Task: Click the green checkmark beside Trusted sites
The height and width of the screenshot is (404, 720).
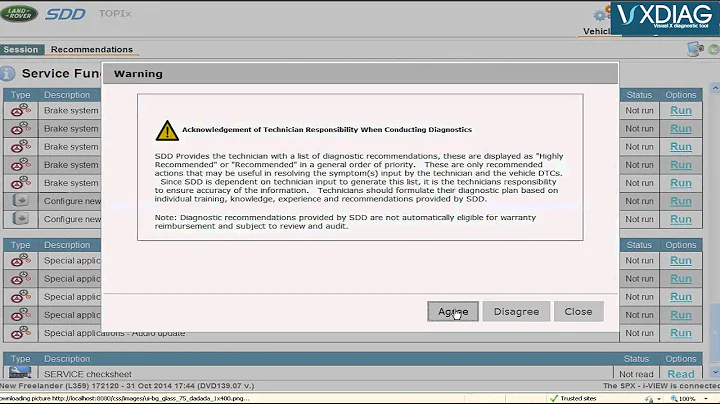Action: click(x=554, y=398)
